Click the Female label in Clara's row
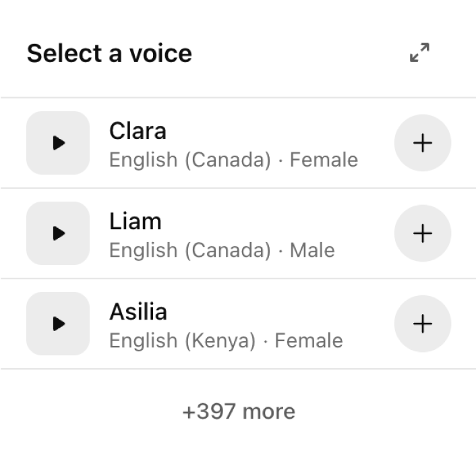 (x=324, y=160)
